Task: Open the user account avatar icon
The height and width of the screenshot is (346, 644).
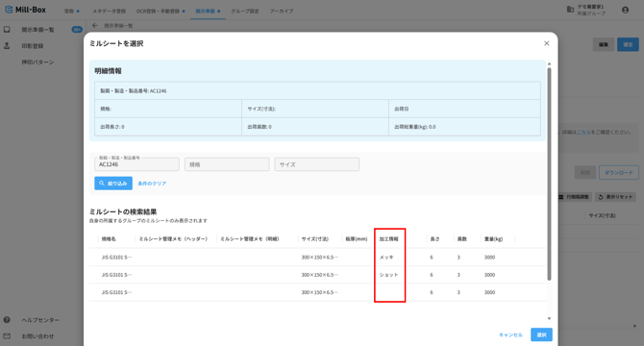Action: 625,10
